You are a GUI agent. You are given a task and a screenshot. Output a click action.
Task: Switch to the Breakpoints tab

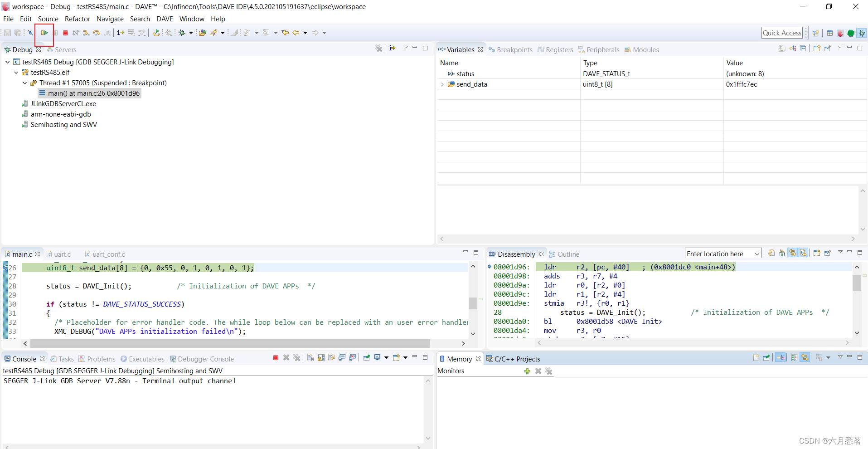click(x=510, y=50)
